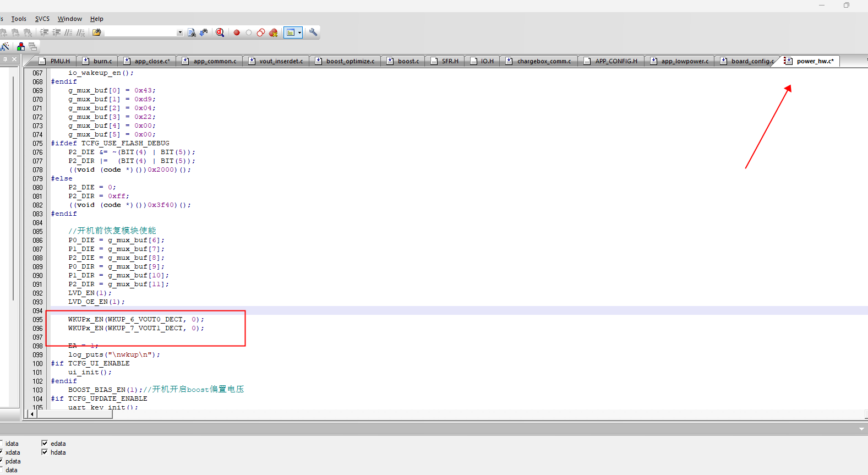Start the debug session with the magnifier icon
Screen dimensions: 868x475
click(x=220, y=32)
